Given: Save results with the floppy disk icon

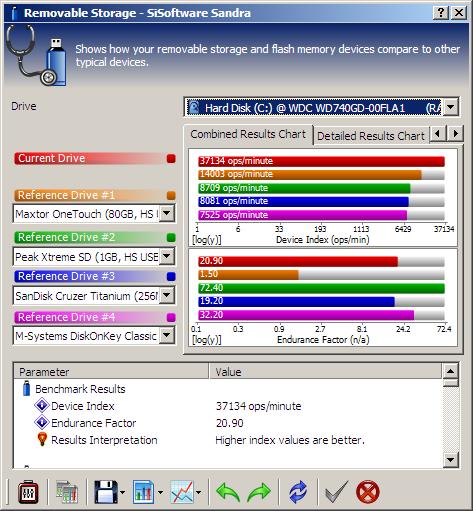Looking at the screenshot, I should [106, 492].
